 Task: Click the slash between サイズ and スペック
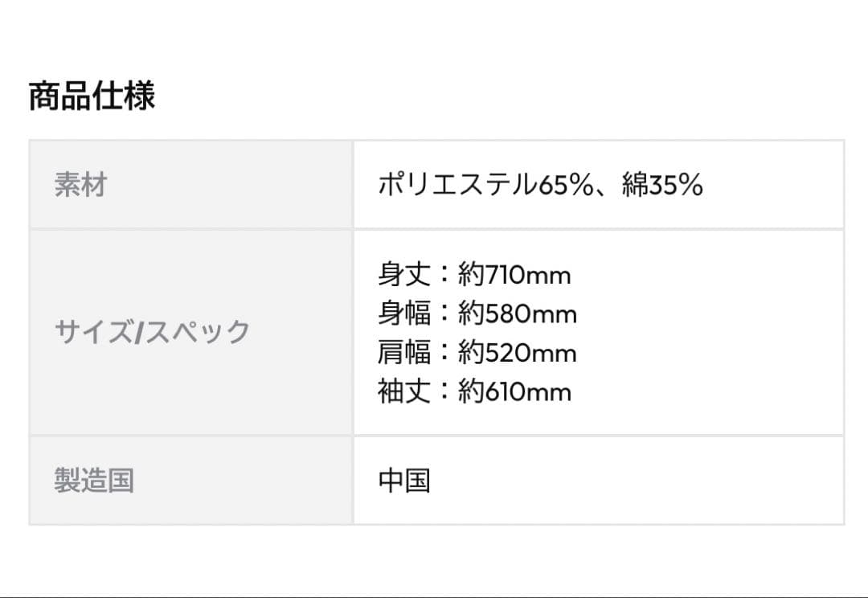[138, 332]
